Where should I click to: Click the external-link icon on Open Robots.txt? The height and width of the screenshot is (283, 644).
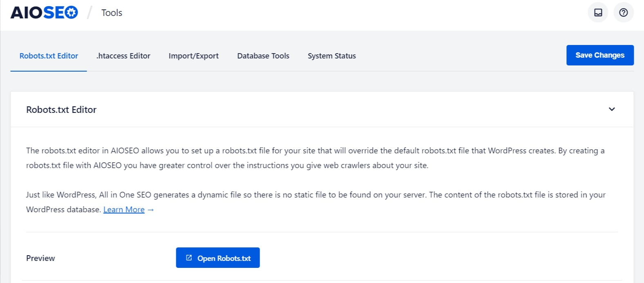tap(189, 258)
